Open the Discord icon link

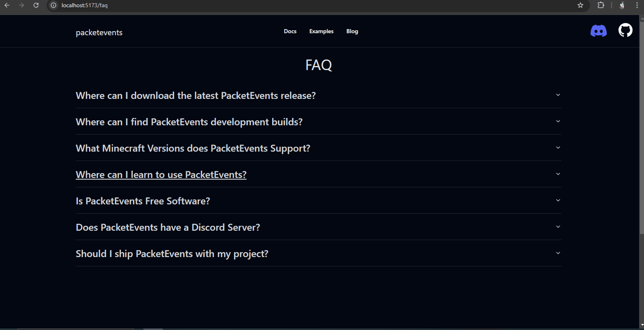tap(598, 31)
